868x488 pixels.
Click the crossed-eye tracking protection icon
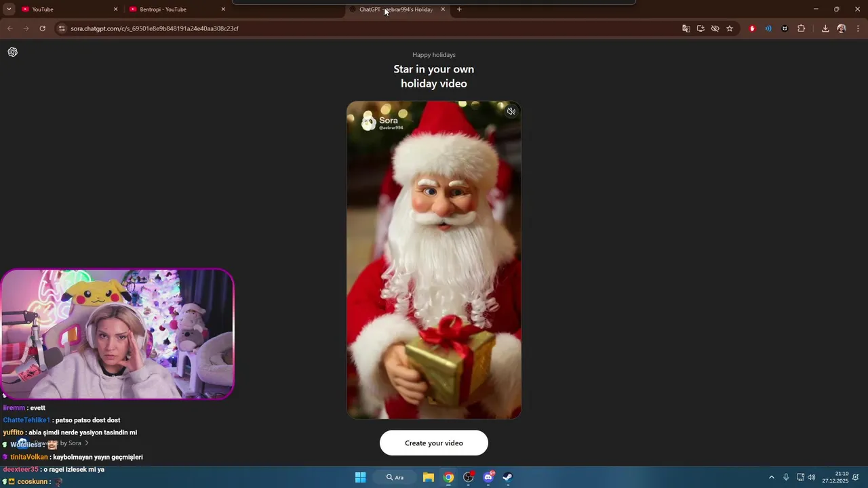pyautogui.click(x=715, y=28)
